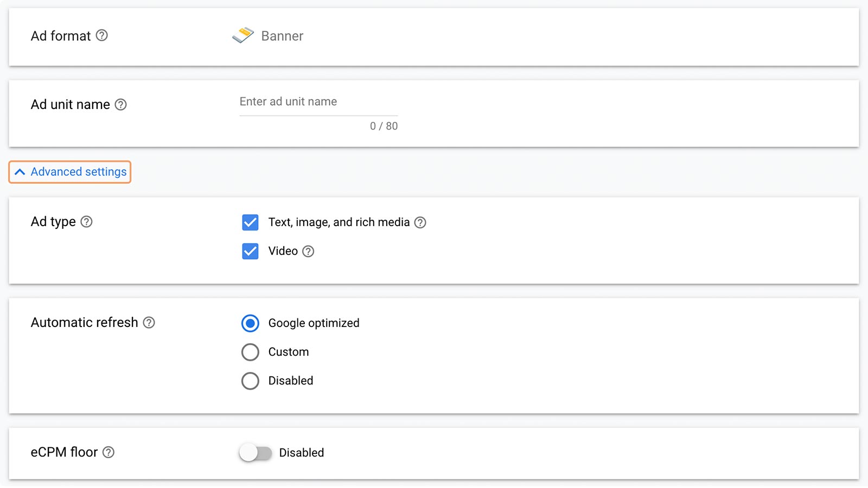Select Disabled automatic refresh radio button
This screenshot has width=868, height=488.
(x=250, y=381)
